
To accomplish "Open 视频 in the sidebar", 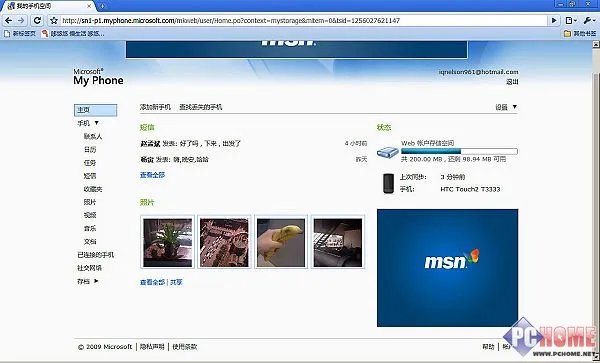I will click(x=90, y=215).
